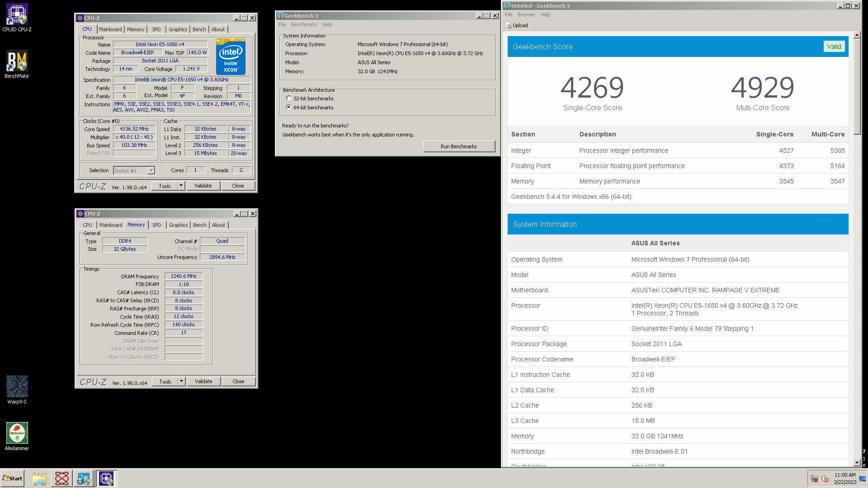
Task: Switch to Mainboard tab in top CPU-Z
Action: pyautogui.click(x=110, y=29)
